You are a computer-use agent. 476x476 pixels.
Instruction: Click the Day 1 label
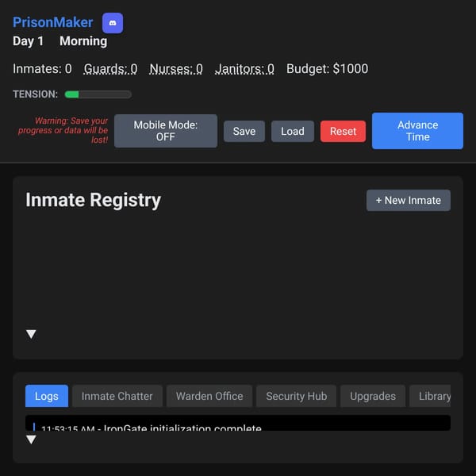point(29,41)
